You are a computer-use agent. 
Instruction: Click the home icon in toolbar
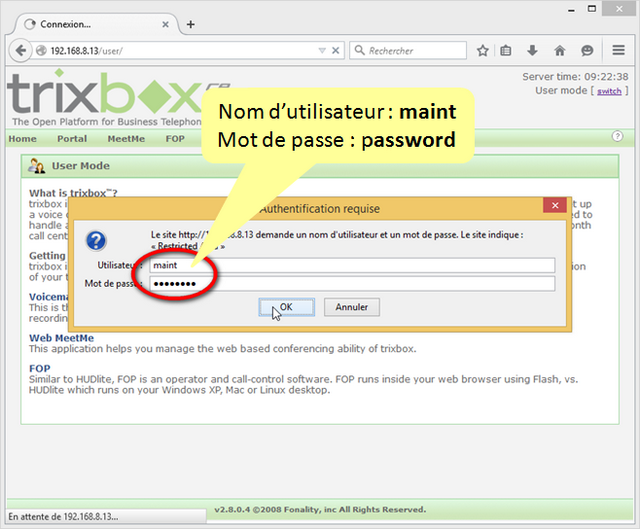tap(560, 51)
